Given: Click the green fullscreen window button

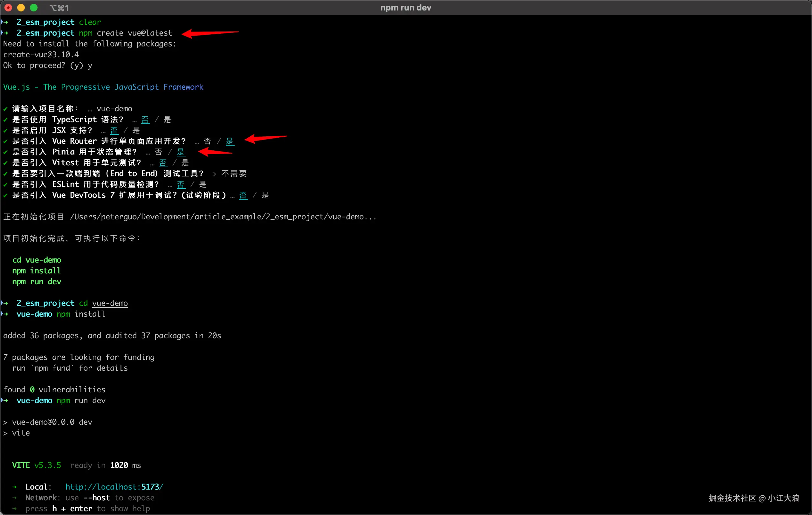Looking at the screenshot, I should [x=34, y=8].
